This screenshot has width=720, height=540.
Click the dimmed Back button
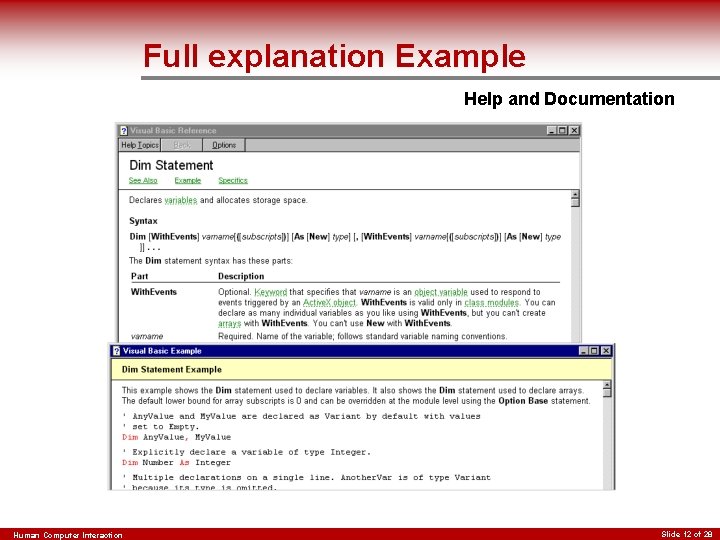pos(182,145)
